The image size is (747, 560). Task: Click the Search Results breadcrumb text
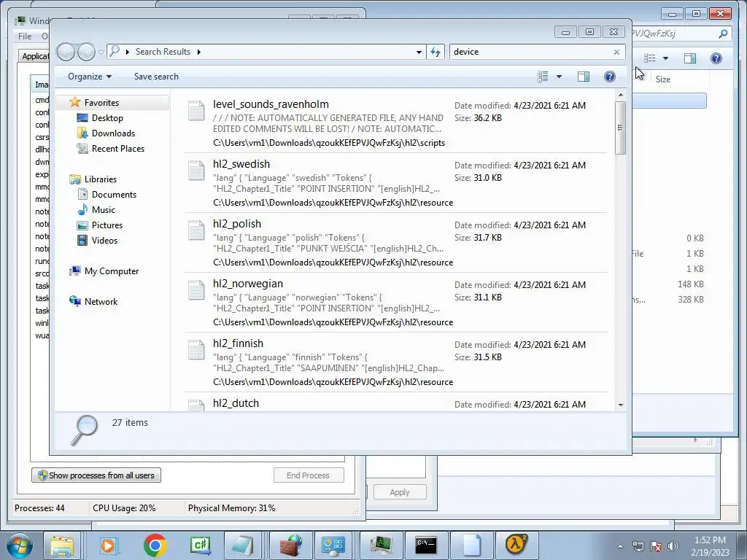[x=163, y=52]
